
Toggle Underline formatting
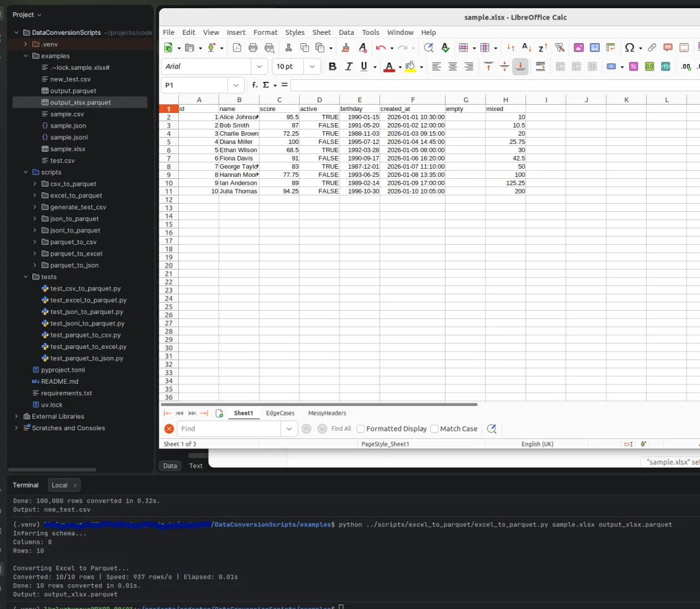364,67
